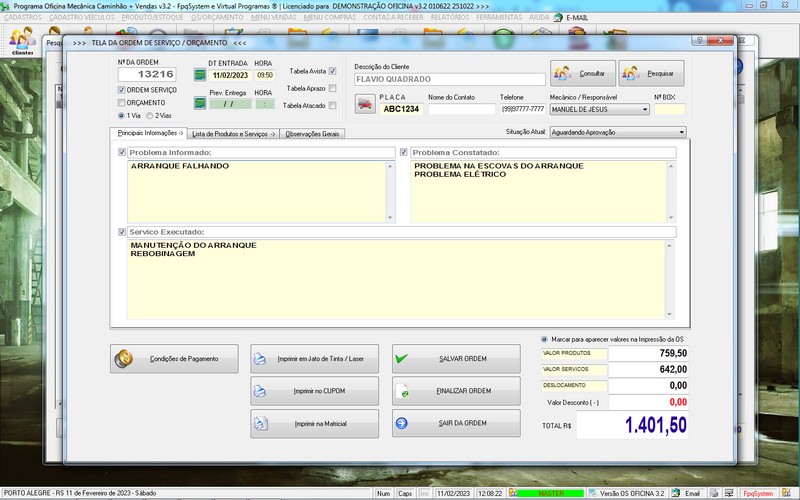The image size is (800, 500).
Task: Toggle the Problema Informado checkbox
Action: point(122,152)
